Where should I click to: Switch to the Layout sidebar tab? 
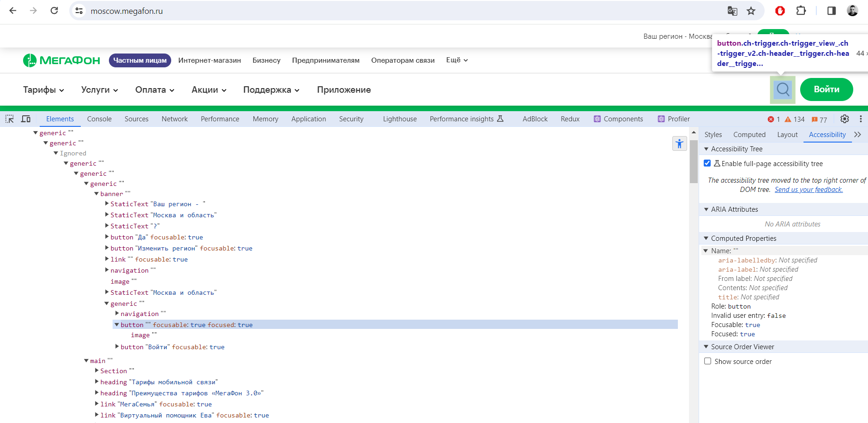[x=787, y=135]
